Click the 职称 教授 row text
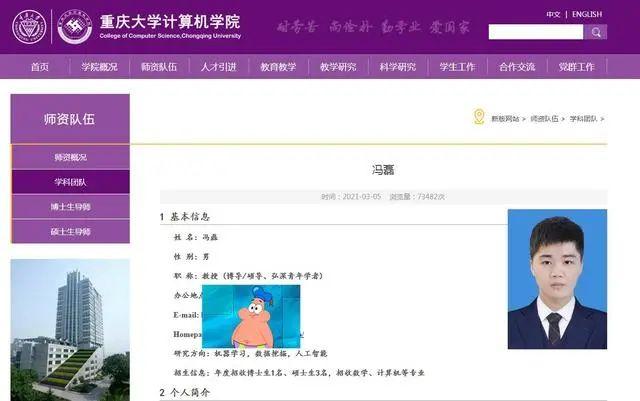 point(249,276)
